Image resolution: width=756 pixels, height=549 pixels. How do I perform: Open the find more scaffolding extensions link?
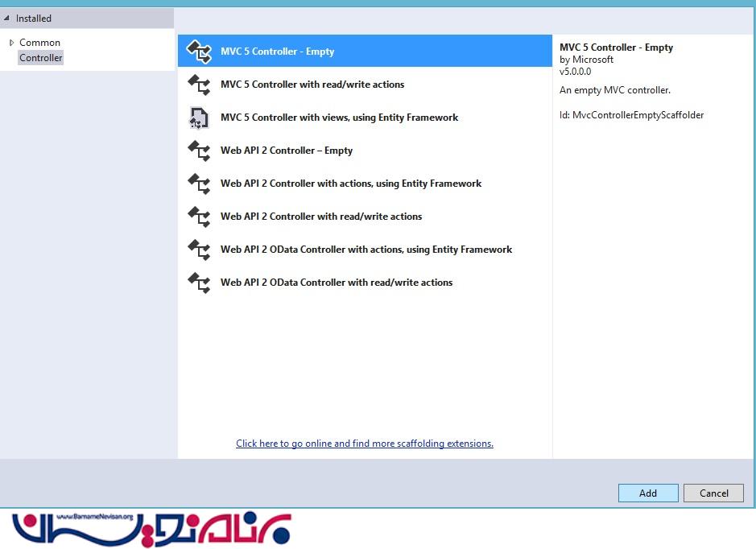[365, 444]
